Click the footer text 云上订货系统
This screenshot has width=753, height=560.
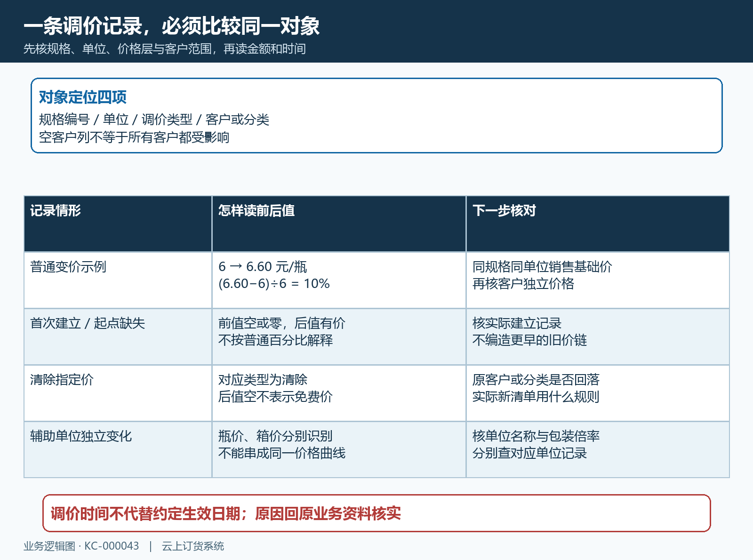(x=193, y=546)
